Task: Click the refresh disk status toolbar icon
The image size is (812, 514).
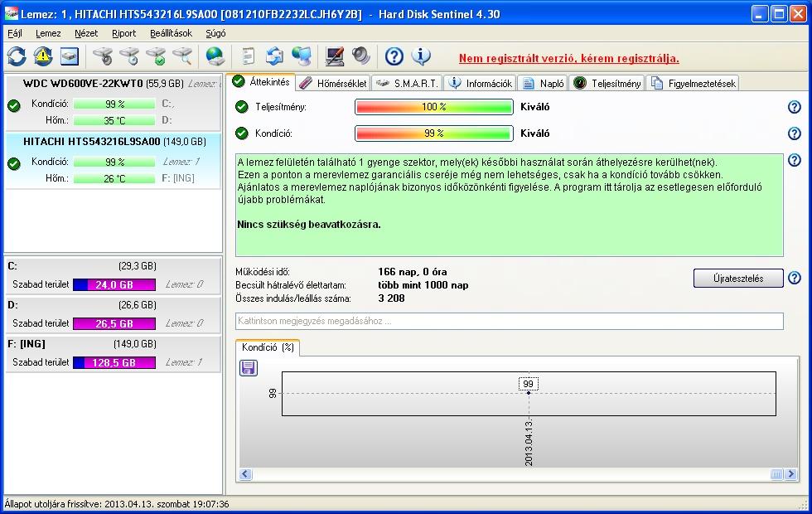Action: point(17,56)
